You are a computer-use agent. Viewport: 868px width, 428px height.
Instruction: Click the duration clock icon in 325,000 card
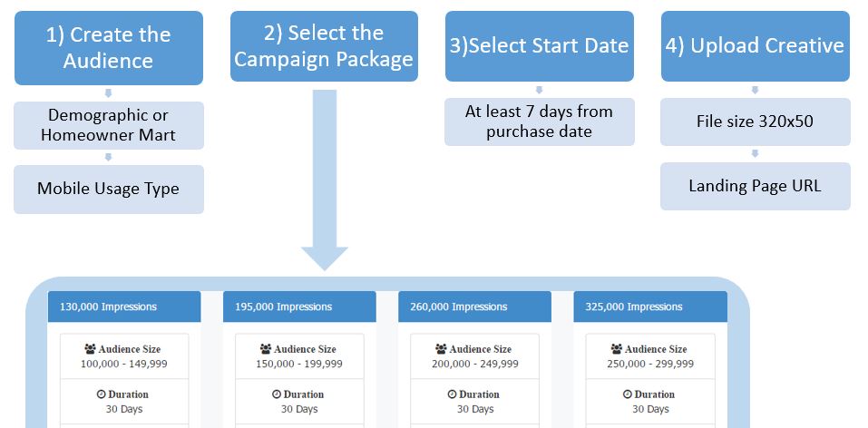pyautogui.click(x=627, y=394)
